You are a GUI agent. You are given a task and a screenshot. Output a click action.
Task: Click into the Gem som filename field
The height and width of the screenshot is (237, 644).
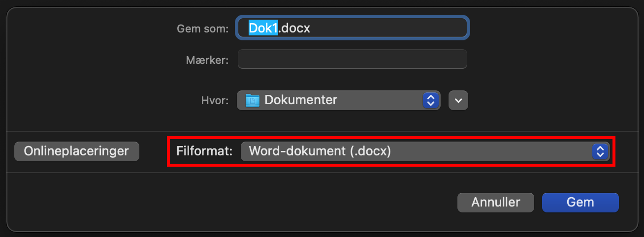point(352,28)
